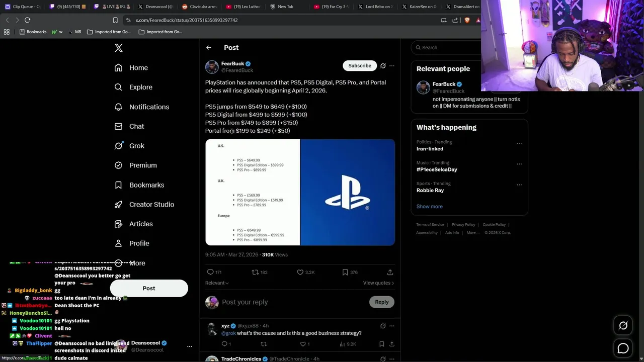The image size is (644, 362).
Task: Click the back arrow beside Post heading
Action: click(x=209, y=48)
